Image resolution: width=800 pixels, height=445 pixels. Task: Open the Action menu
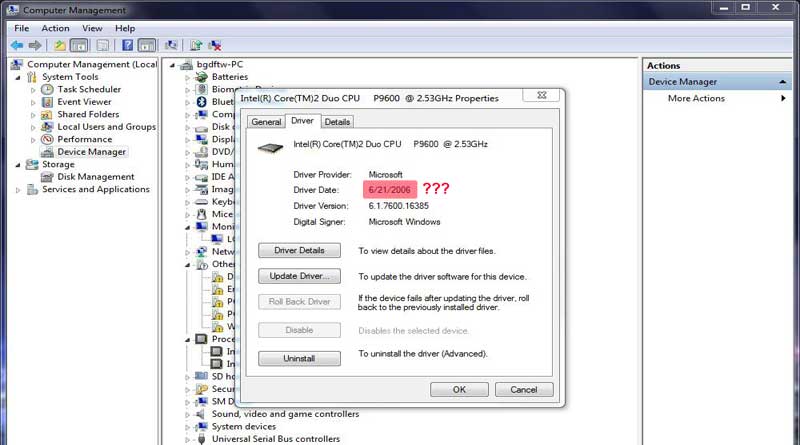55,29
